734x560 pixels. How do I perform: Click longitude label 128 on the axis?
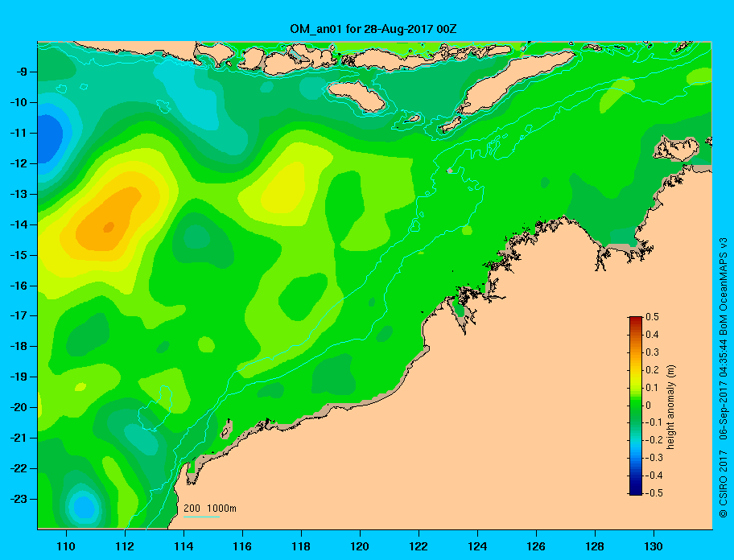[x=595, y=546]
